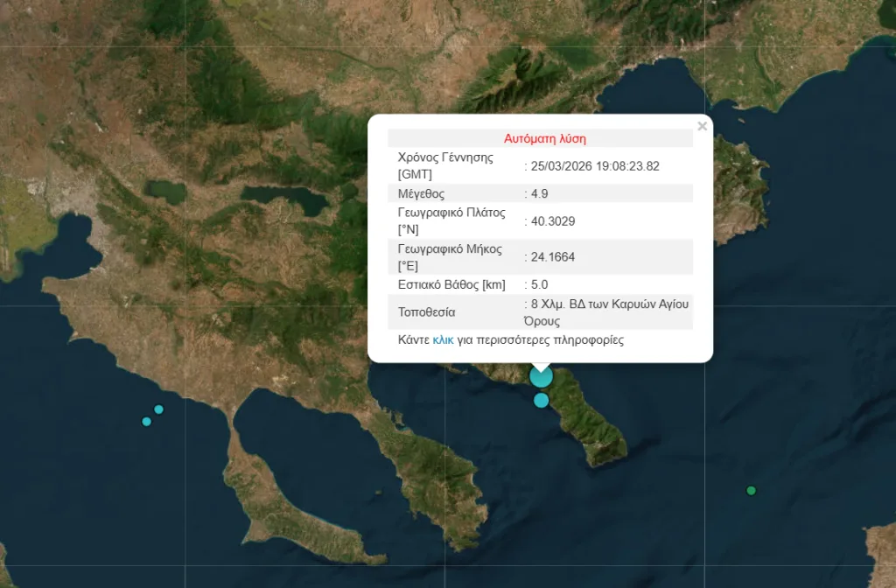
Task: Click the lower-left small cyan marker in the gulf
Action: [x=146, y=422]
